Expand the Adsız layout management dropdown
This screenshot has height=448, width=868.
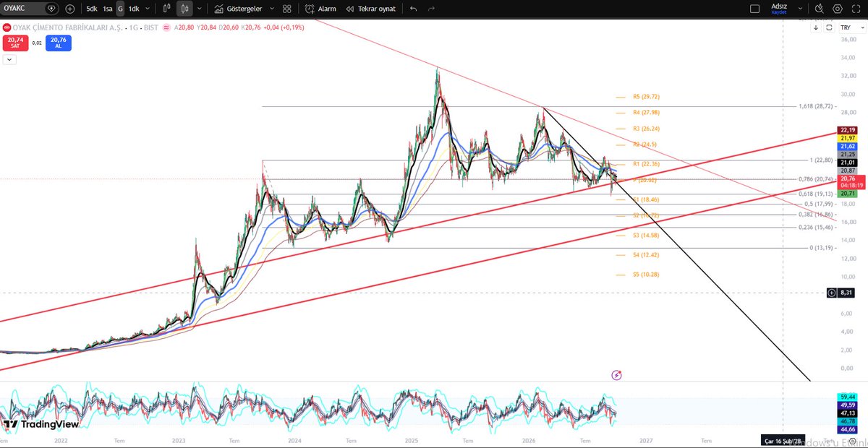(x=801, y=9)
